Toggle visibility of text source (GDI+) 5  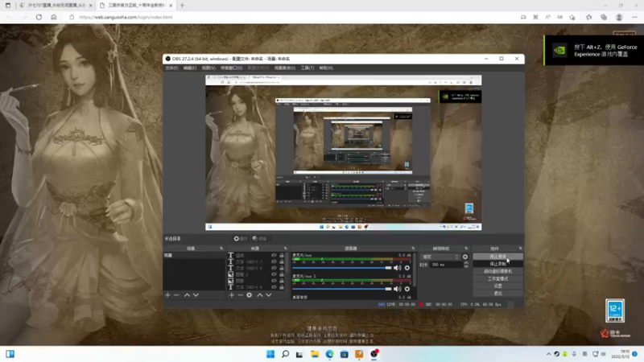pos(274,287)
